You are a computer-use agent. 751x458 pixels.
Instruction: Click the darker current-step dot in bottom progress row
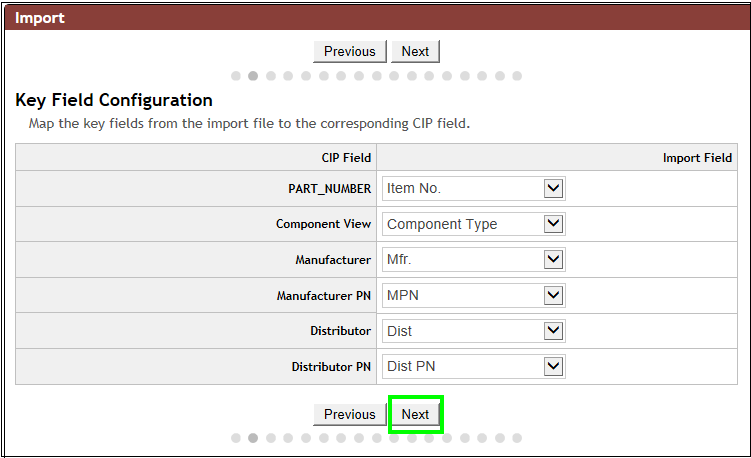(253, 438)
